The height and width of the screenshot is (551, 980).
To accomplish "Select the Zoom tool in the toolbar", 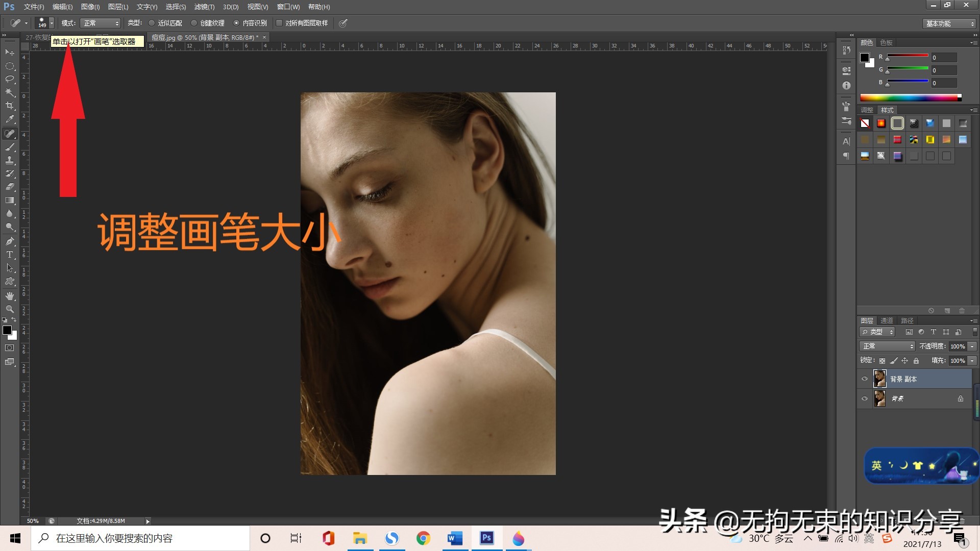I will coord(10,307).
